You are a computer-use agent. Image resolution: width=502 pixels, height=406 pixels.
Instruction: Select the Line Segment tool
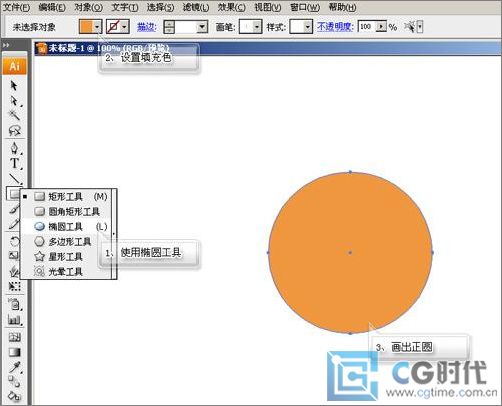coord(14,179)
